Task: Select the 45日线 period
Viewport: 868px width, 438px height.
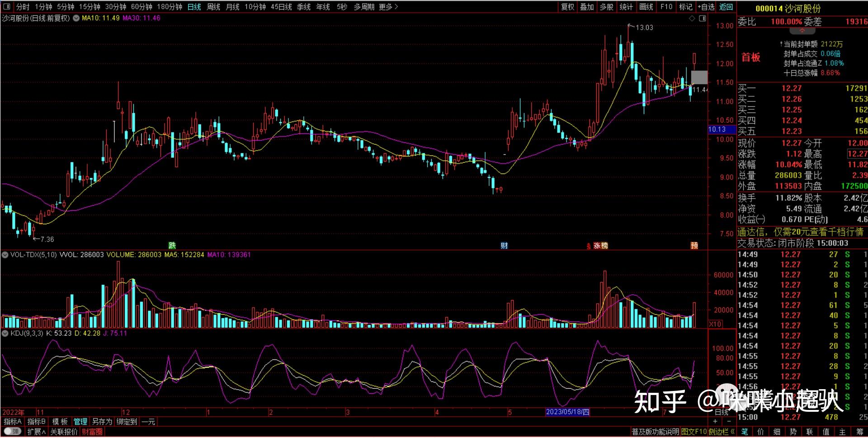Action: point(281,7)
